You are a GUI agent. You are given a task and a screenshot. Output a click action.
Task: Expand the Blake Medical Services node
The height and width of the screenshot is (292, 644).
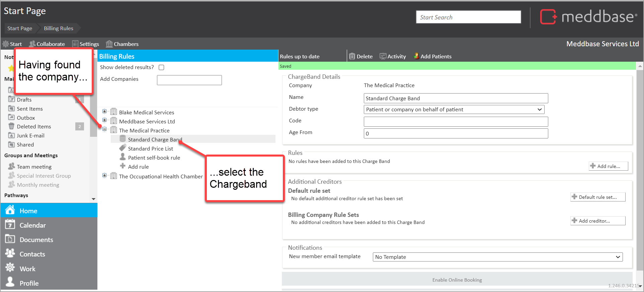tap(104, 111)
